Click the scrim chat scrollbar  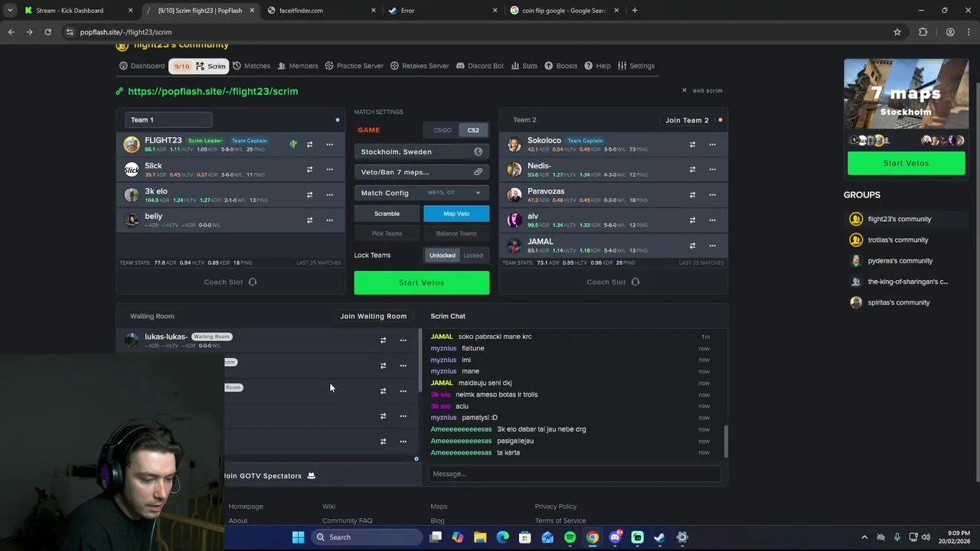pyautogui.click(x=725, y=442)
